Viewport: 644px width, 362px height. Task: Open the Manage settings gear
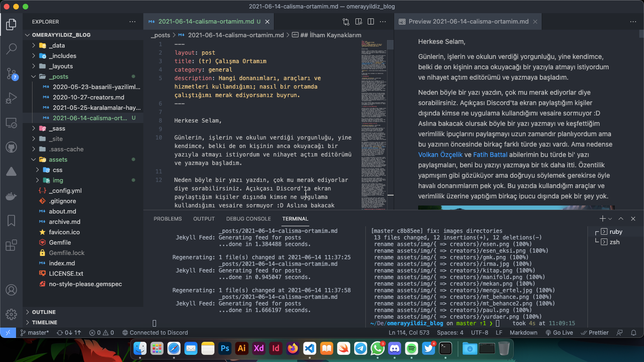pyautogui.click(x=11, y=314)
